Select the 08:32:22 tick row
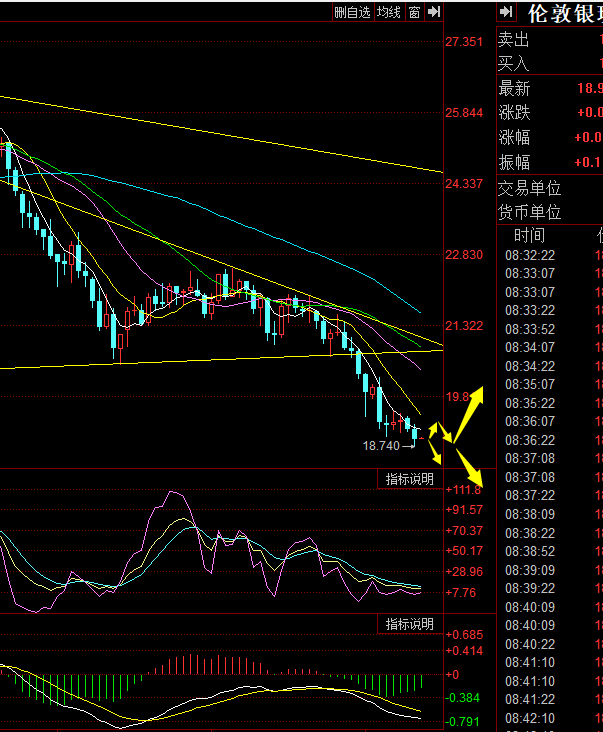This screenshot has width=603, height=732. click(x=550, y=255)
